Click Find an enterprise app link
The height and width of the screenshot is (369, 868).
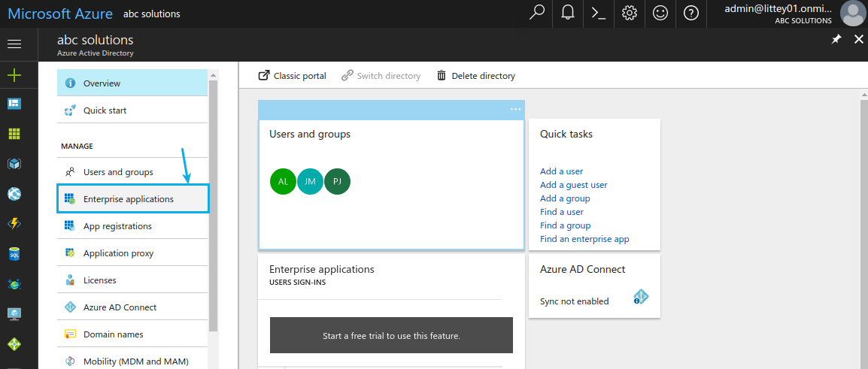584,239
